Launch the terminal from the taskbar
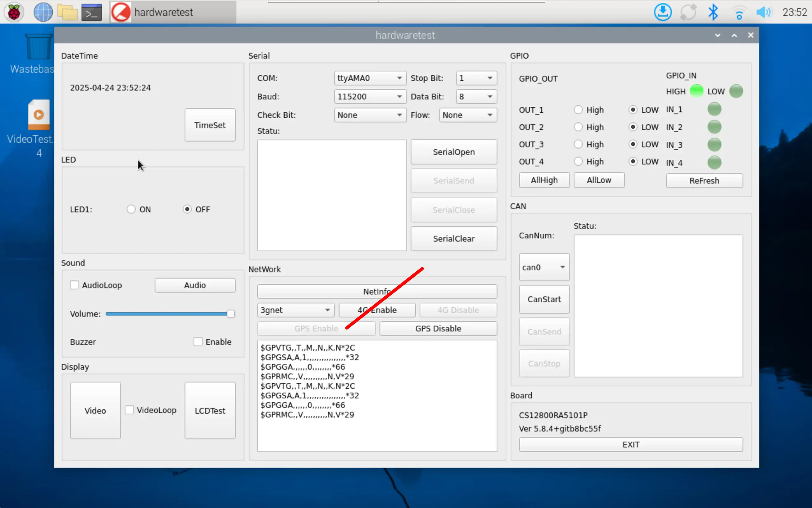812x508 pixels. pos(92,12)
